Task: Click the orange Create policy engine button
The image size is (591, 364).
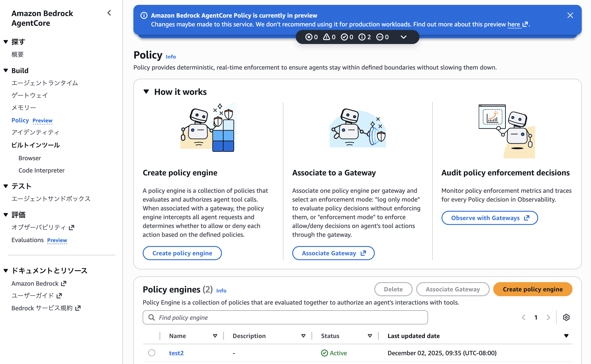Action: (532, 289)
